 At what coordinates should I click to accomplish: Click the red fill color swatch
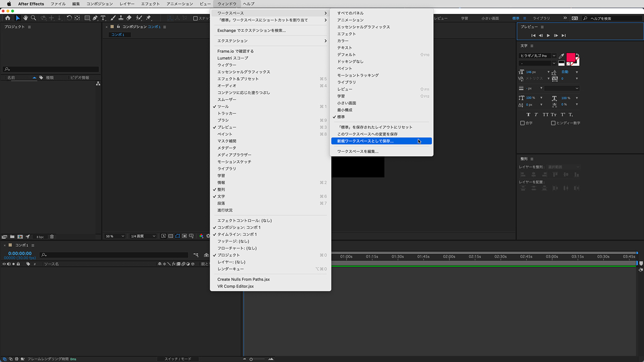click(x=570, y=57)
